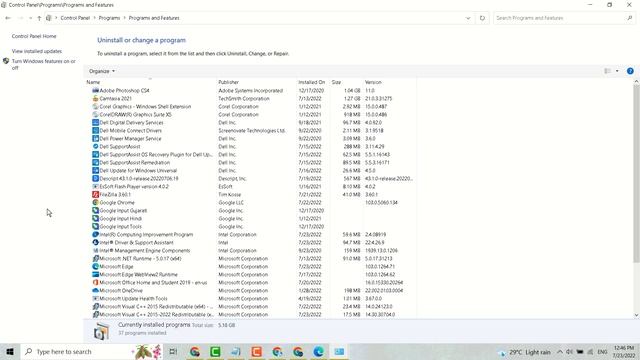Click the Search Programs and Features field
Viewport: 640px width, 360px height.
coord(559,18)
